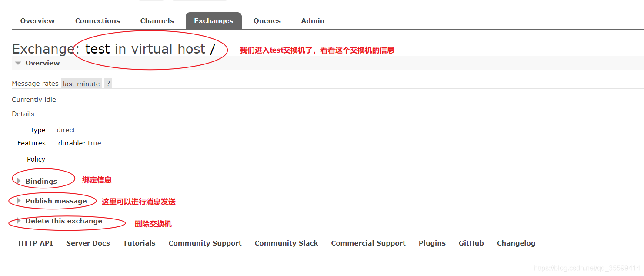Click the Policy label
Viewport: 644px width, 276px height.
pyautogui.click(x=36, y=159)
